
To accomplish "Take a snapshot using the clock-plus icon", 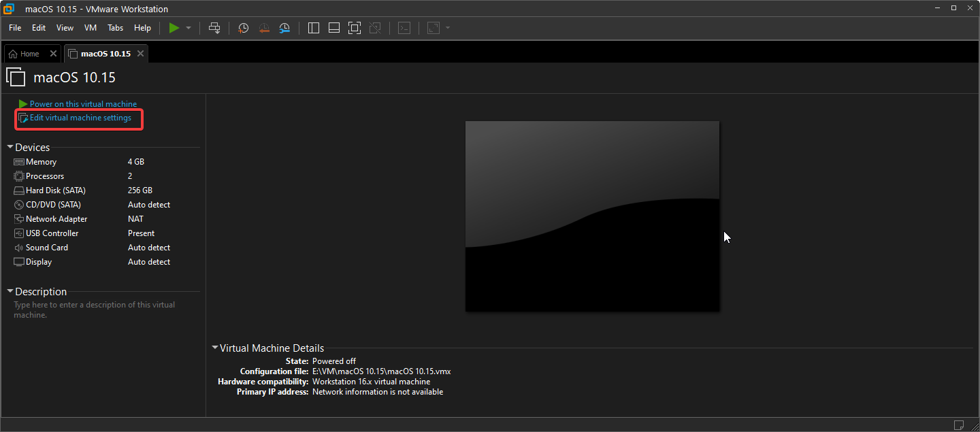I will click(244, 28).
